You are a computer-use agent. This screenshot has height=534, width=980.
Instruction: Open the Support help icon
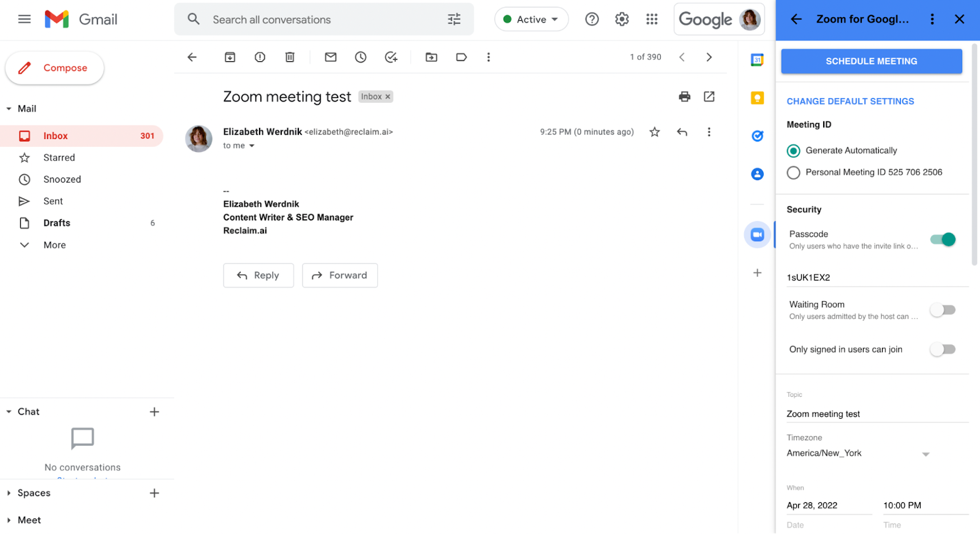coord(592,20)
